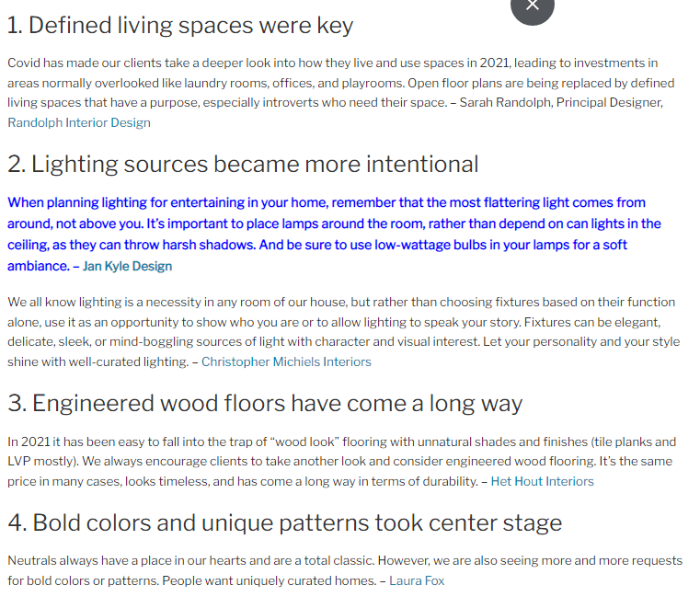Click the paragraph starting 'Covid has made our clients'

tap(341, 93)
